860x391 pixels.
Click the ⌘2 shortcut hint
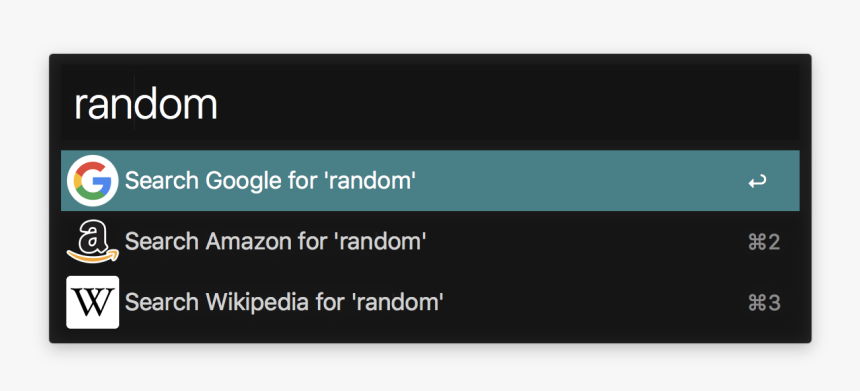764,242
